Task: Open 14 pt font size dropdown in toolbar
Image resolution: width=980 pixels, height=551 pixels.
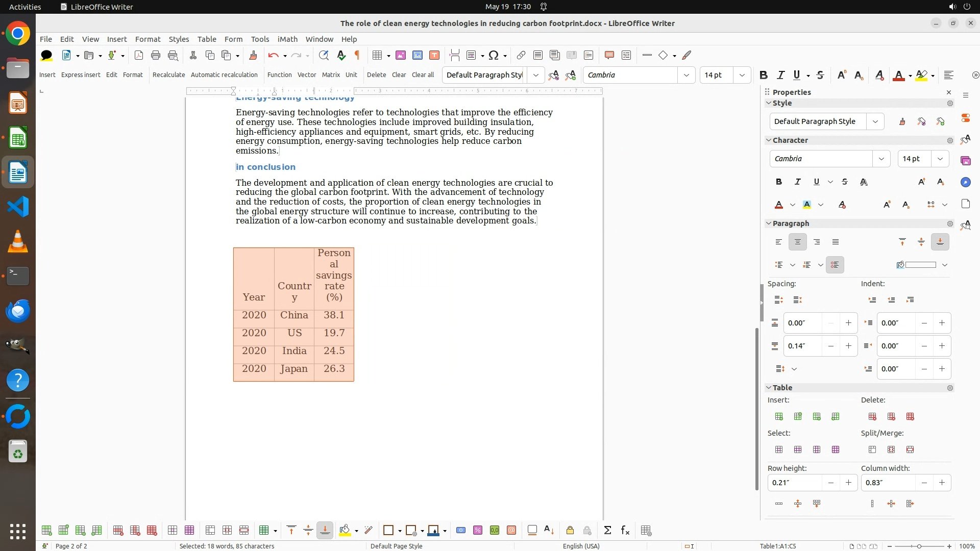Action: (742, 75)
